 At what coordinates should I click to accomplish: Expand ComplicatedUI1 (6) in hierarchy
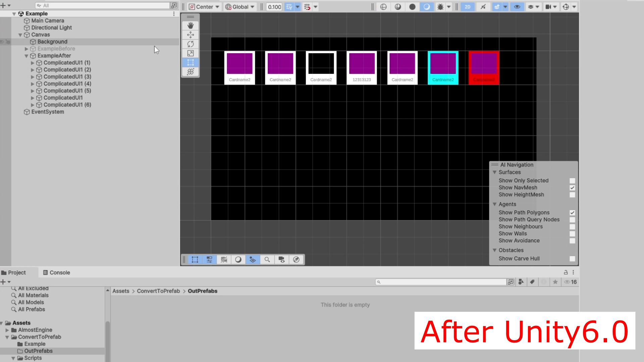coord(33,105)
